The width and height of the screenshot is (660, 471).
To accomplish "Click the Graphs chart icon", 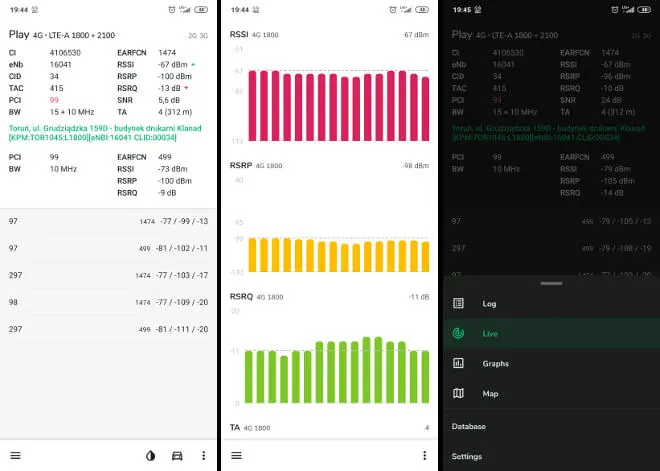I will coord(458,364).
